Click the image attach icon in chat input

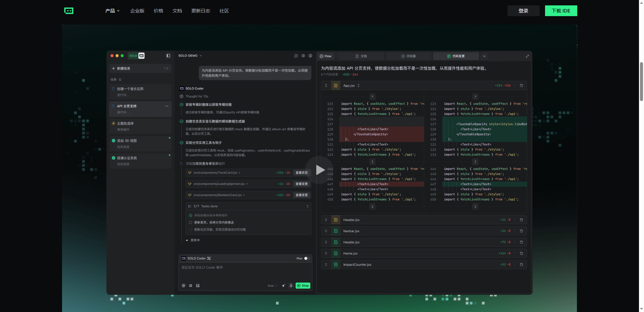(198, 285)
